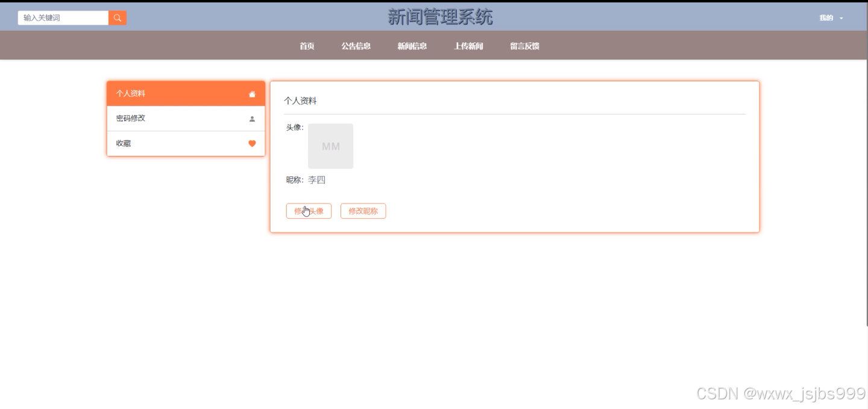The height and width of the screenshot is (409, 868).
Task: Click the icon beside 个人资料 in sidebar
Action: coord(252,94)
